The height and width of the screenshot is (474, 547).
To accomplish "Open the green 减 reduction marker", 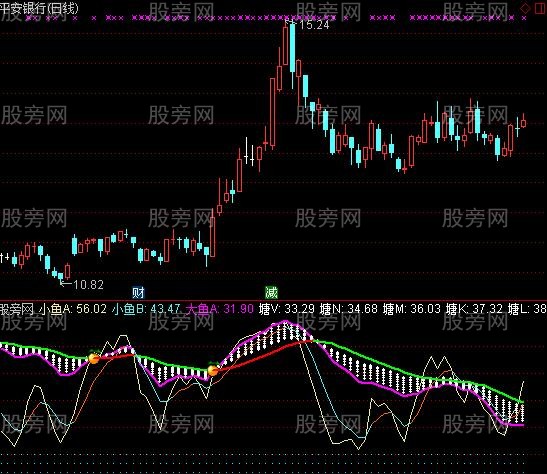I will pyautogui.click(x=271, y=292).
